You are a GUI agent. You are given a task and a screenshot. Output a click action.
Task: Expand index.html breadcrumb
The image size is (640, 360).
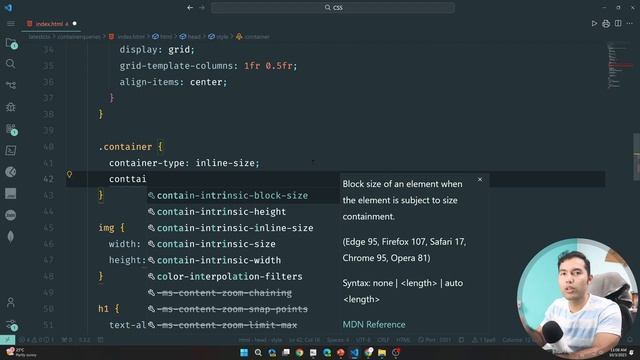[x=127, y=37]
